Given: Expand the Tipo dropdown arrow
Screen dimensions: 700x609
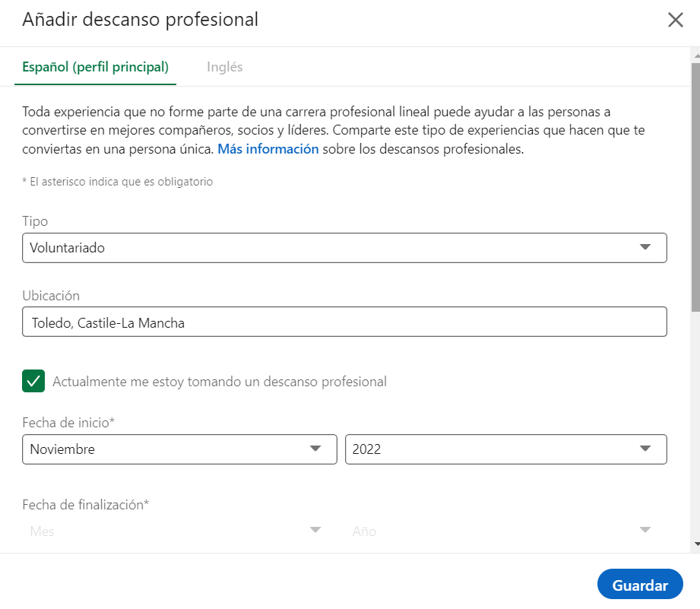Looking at the screenshot, I should 645,247.
